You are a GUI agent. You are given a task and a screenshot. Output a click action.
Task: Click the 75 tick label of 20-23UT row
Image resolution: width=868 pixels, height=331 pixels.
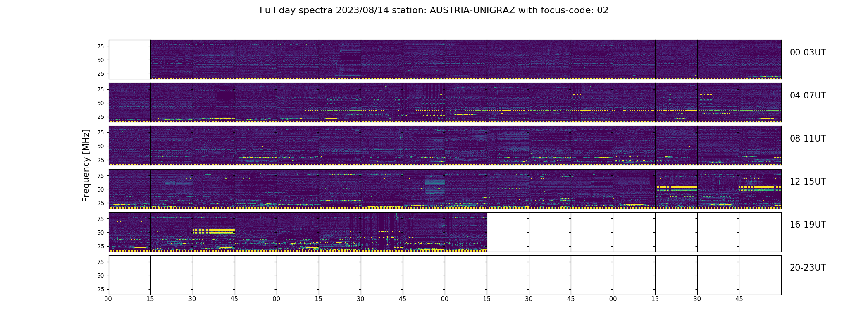pos(100,262)
